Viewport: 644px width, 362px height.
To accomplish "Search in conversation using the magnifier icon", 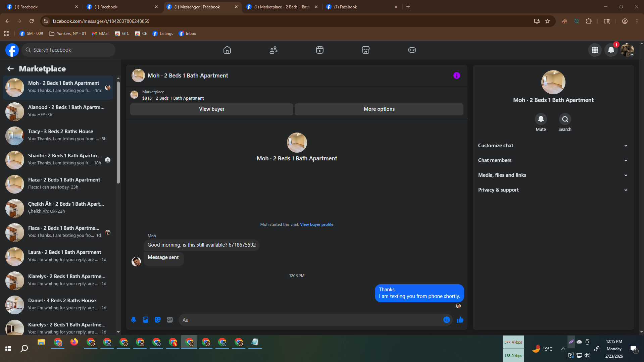I will (x=565, y=119).
